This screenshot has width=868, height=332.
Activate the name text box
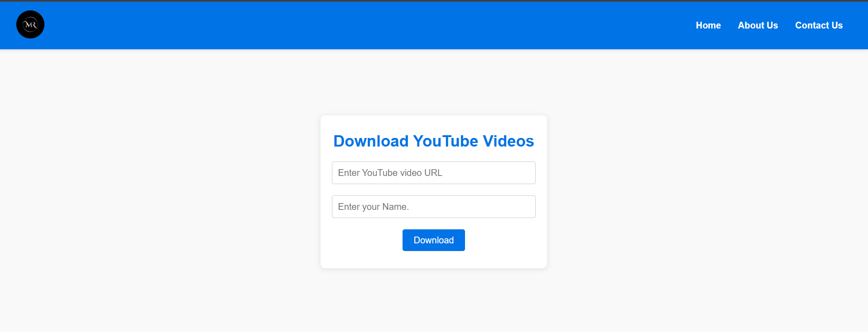tap(433, 207)
